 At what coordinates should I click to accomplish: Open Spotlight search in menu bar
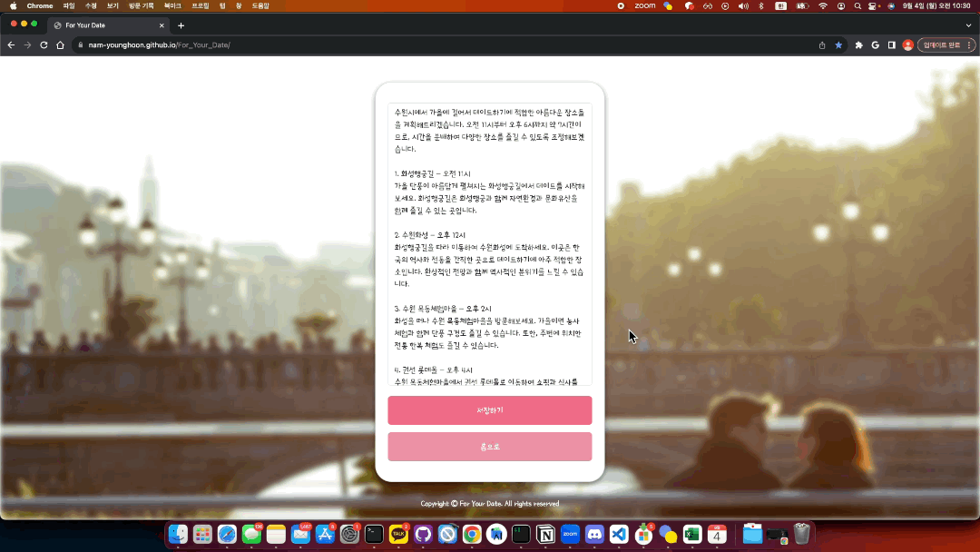coord(857,5)
